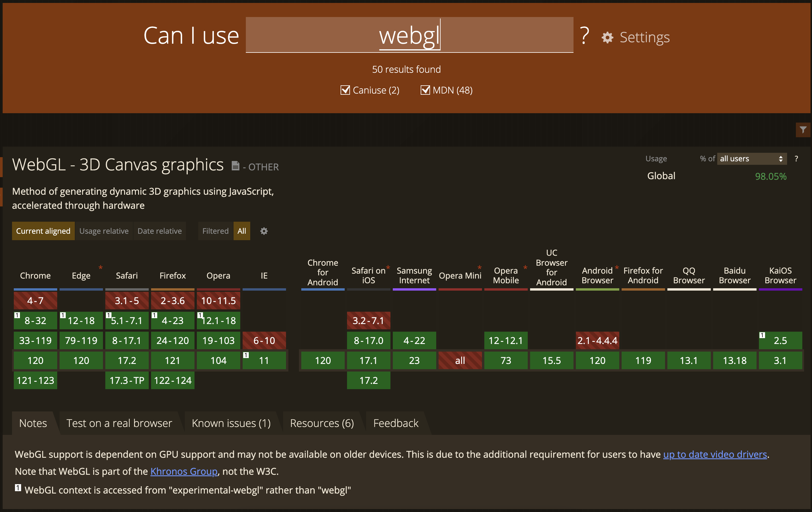The image size is (812, 512).
Task: Open the up to date video drivers link
Action: pyautogui.click(x=714, y=454)
